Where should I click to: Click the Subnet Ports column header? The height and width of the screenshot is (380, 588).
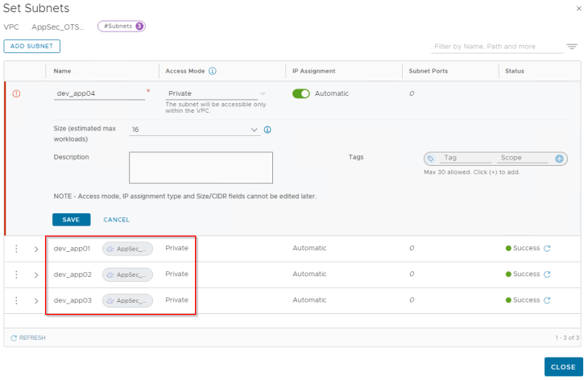click(429, 71)
